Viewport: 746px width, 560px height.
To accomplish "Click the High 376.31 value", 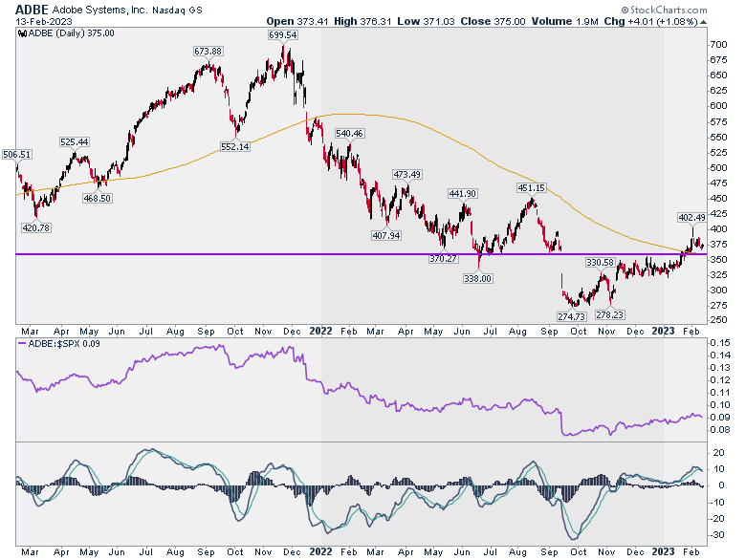I will tap(363, 22).
